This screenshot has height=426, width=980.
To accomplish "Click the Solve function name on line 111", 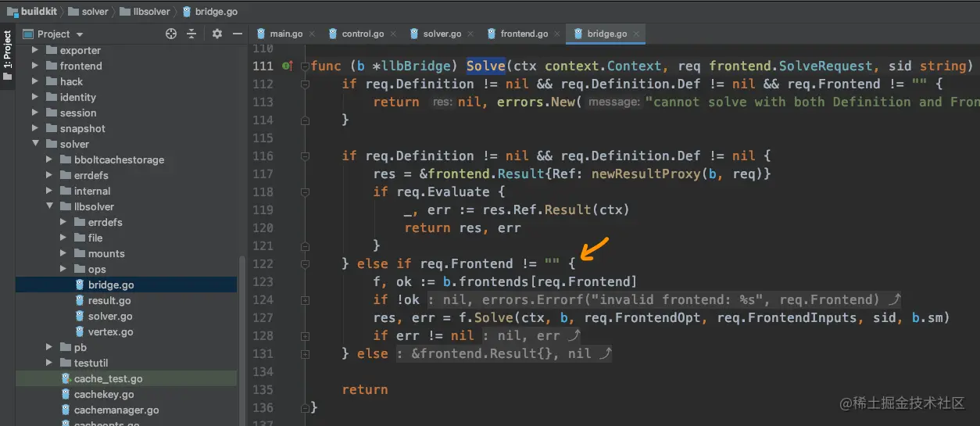I will click(486, 66).
